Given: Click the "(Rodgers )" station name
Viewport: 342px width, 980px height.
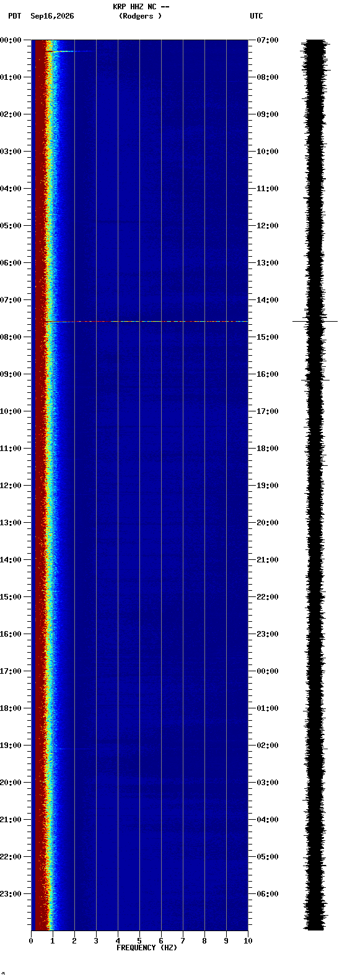Looking at the screenshot, I should tap(141, 16).
